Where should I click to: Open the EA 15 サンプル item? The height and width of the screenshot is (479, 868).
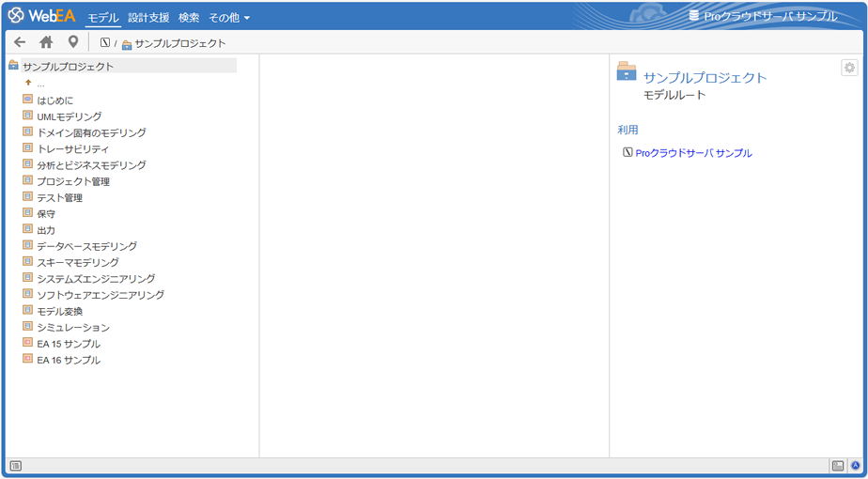point(69,344)
